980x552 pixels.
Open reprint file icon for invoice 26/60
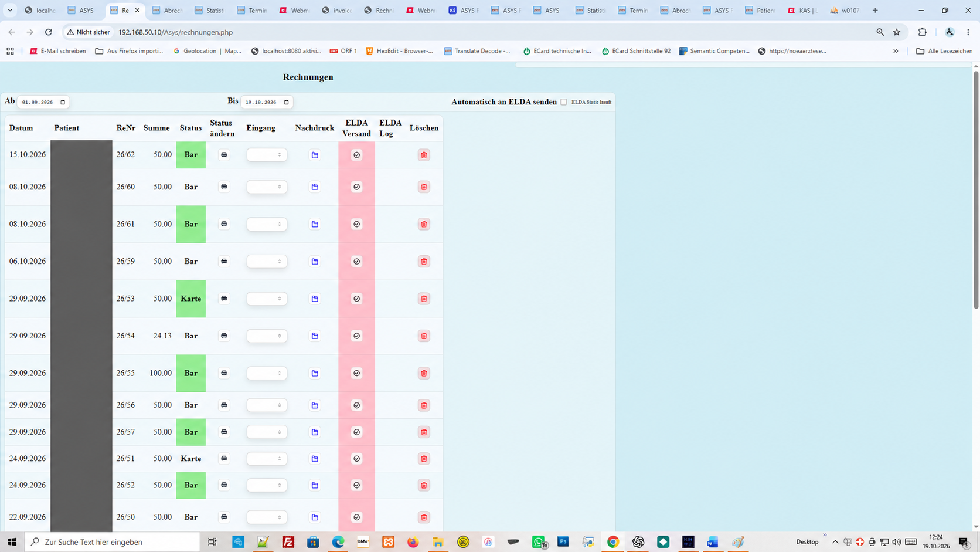click(315, 187)
